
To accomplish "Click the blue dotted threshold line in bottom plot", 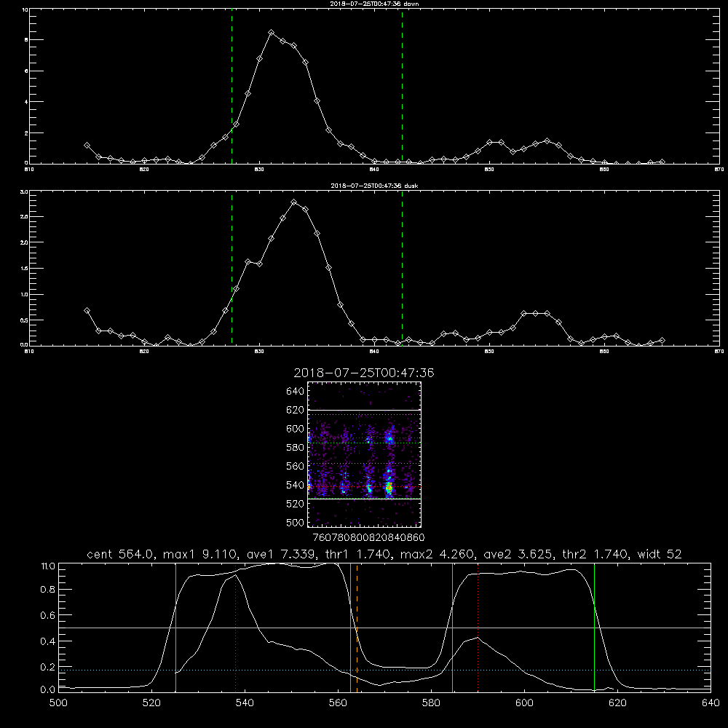I will coord(385,670).
